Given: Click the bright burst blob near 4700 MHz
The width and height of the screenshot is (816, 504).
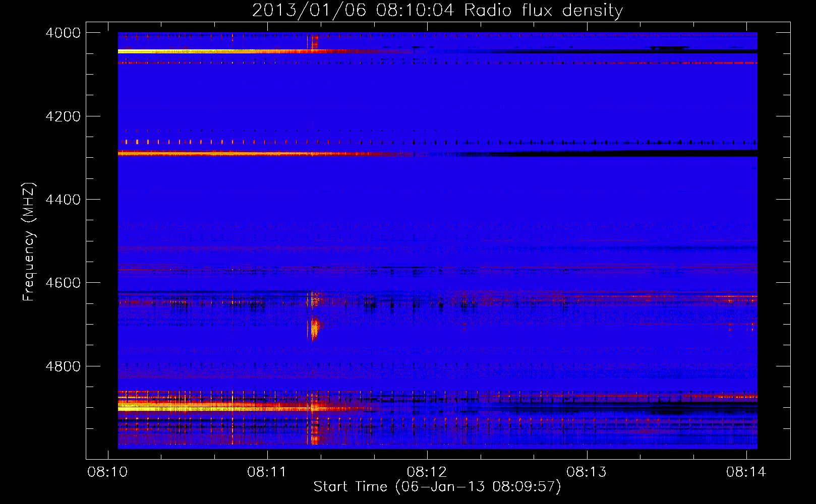Looking at the screenshot, I should point(315,329).
